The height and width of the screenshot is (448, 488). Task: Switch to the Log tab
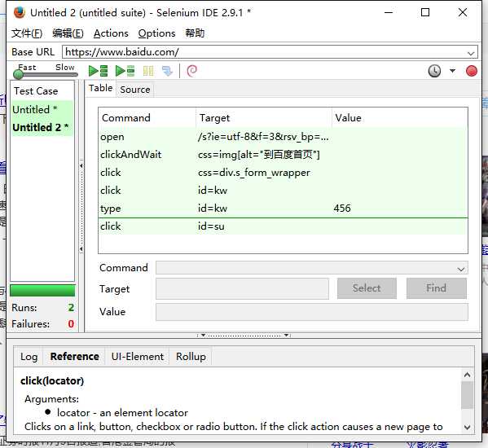pyautogui.click(x=29, y=357)
